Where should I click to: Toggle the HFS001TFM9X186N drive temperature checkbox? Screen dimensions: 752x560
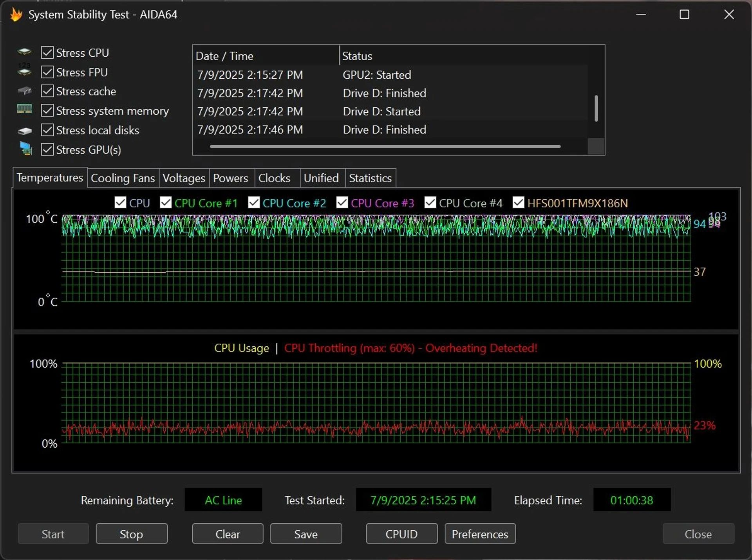pos(518,203)
